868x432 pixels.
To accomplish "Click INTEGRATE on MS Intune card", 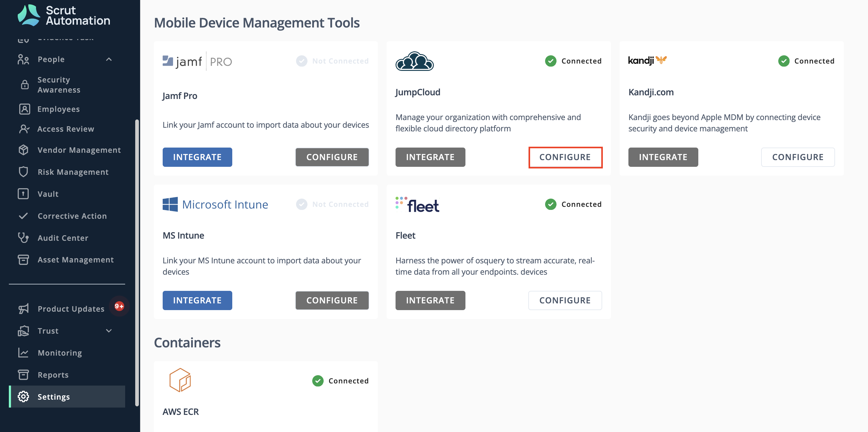I will [x=197, y=301].
